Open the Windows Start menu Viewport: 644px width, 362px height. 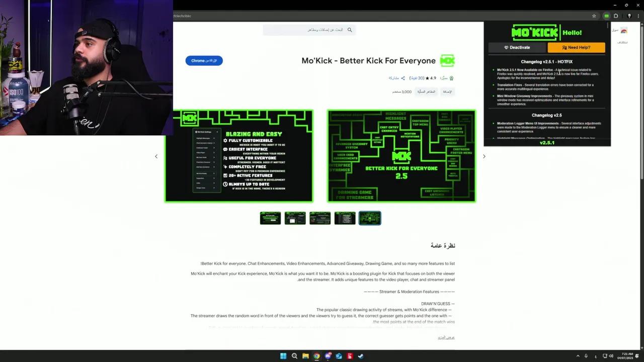pos(283,356)
